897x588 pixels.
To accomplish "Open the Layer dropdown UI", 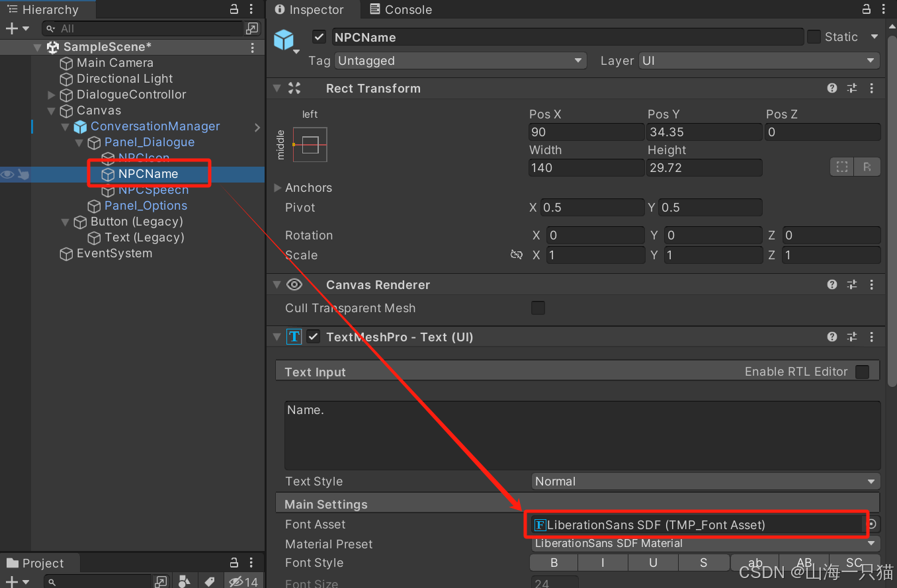I will pos(759,61).
